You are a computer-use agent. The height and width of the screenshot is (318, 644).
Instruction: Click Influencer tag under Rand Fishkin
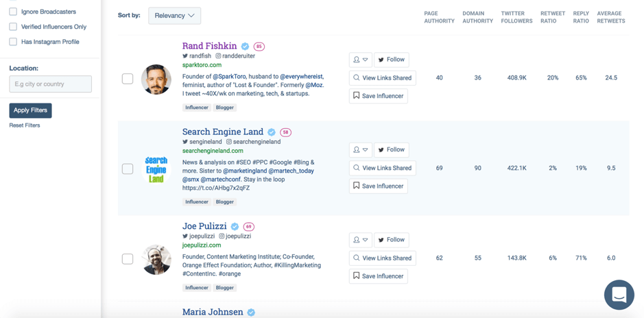click(x=197, y=108)
